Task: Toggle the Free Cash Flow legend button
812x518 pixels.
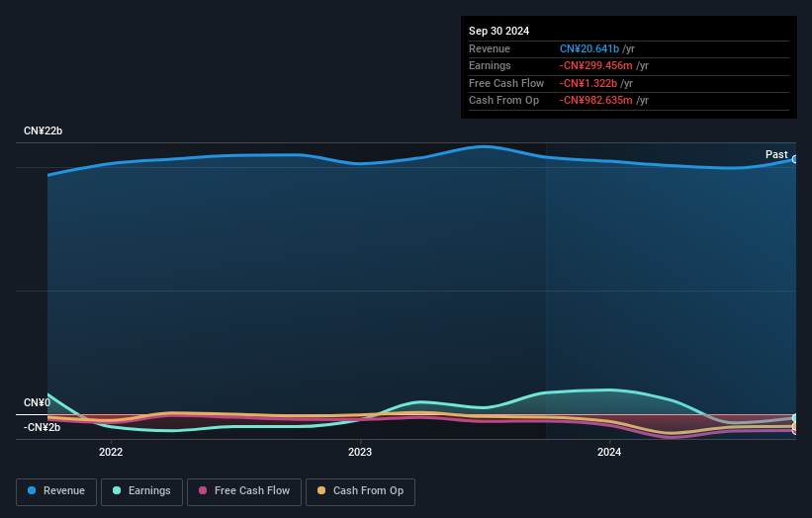Action: point(244,491)
